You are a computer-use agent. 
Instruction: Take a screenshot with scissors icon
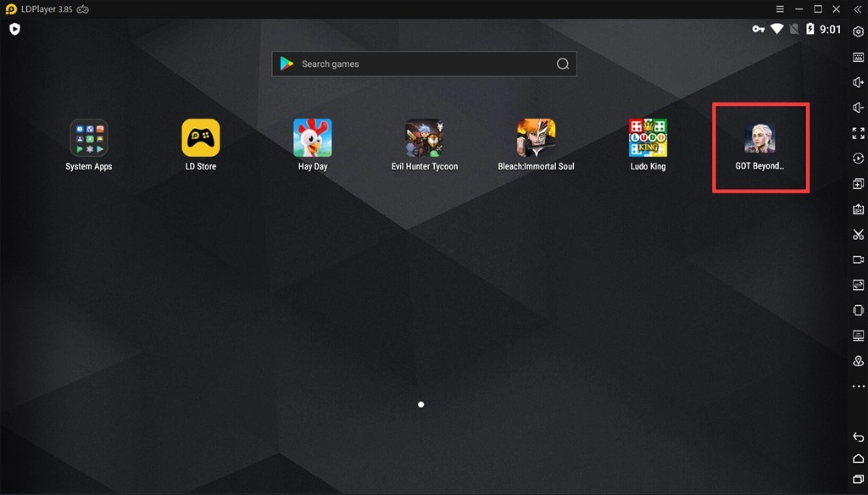click(x=858, y=234)
